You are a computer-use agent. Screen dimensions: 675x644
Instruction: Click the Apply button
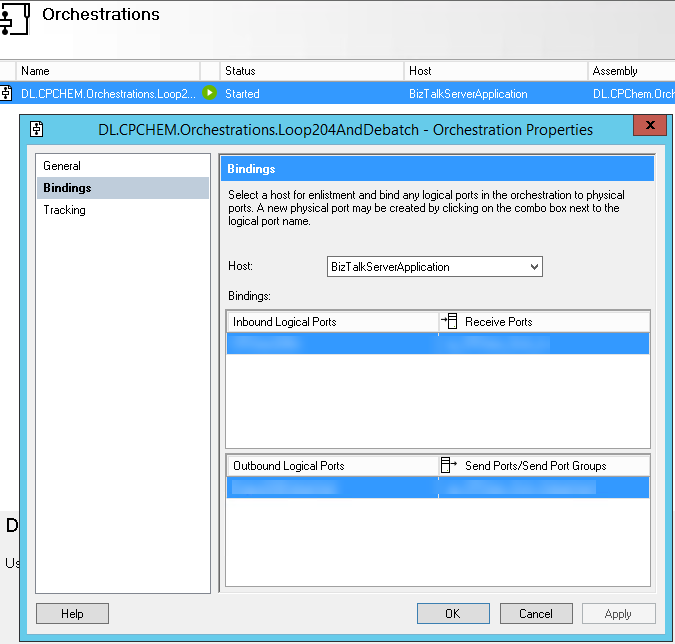click(x=619, y=613)
